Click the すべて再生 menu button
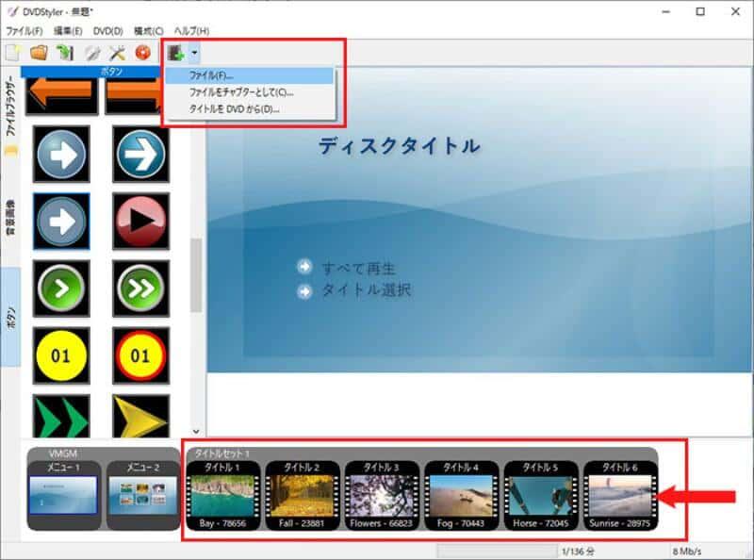Viewport: 754px width, 560px height. tap(358, 268)
